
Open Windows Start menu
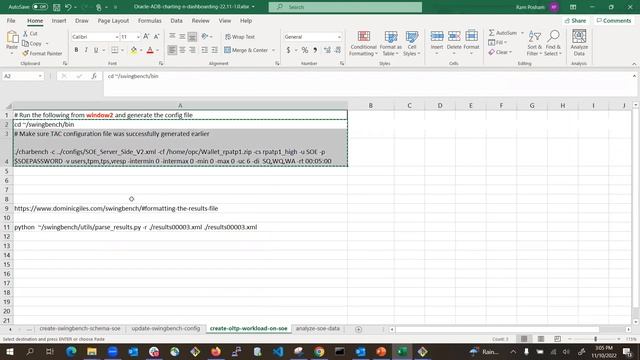pos(9,351)
